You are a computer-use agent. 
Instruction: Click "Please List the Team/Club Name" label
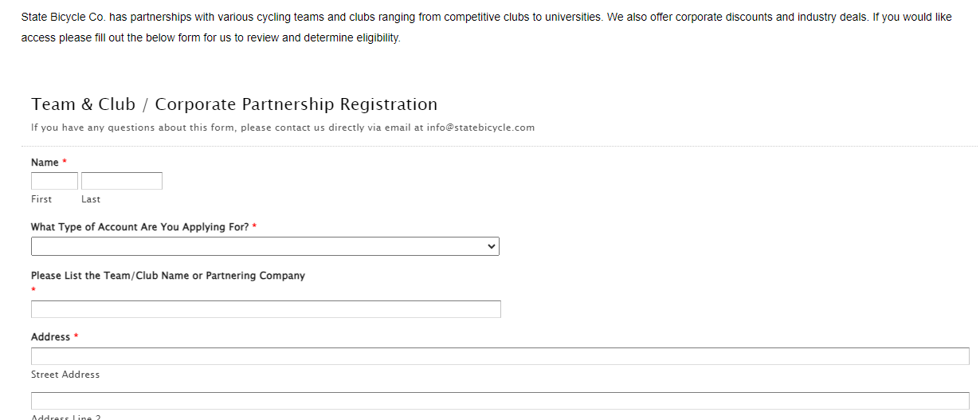167,276
